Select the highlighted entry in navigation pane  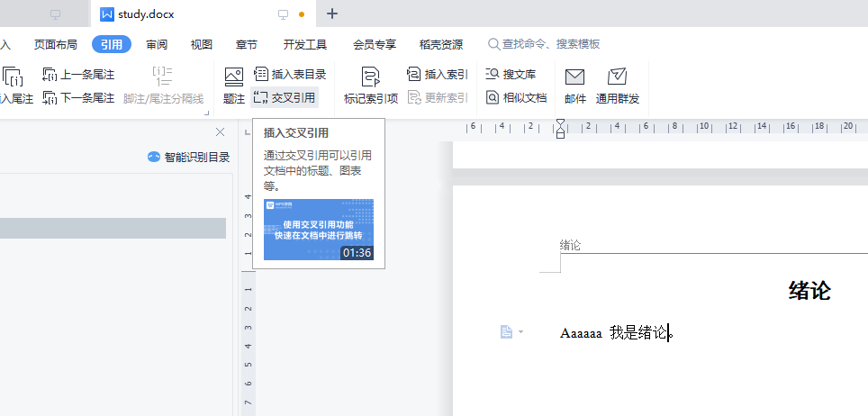[113, 228]
